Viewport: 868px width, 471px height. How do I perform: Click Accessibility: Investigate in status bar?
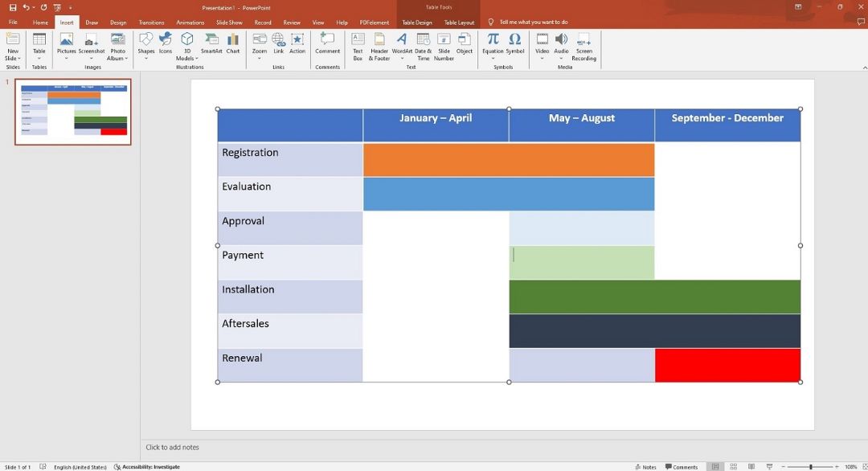point(147,467)
